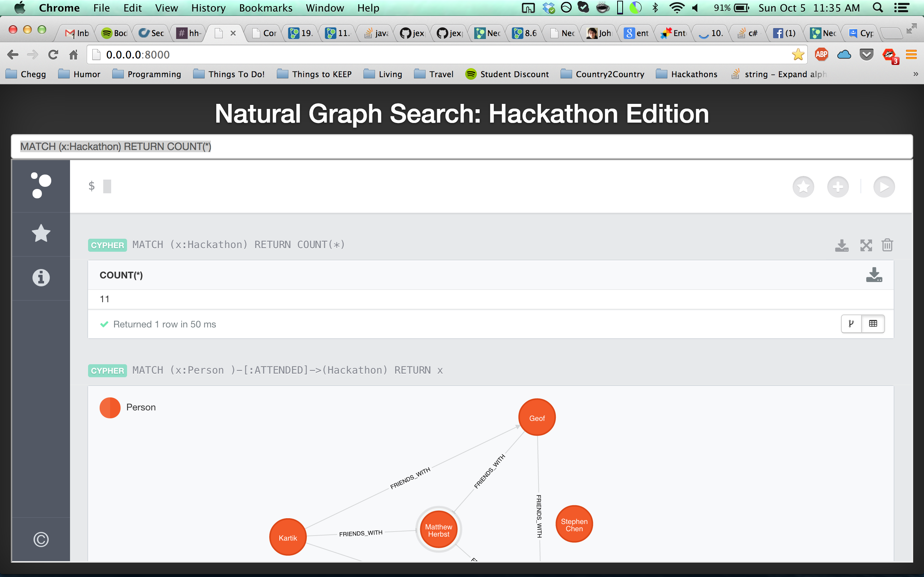Screen dimensions: 924x577
Task: Export the frame using header download icon
Action: pyautogui.click(x=842, y=245)
